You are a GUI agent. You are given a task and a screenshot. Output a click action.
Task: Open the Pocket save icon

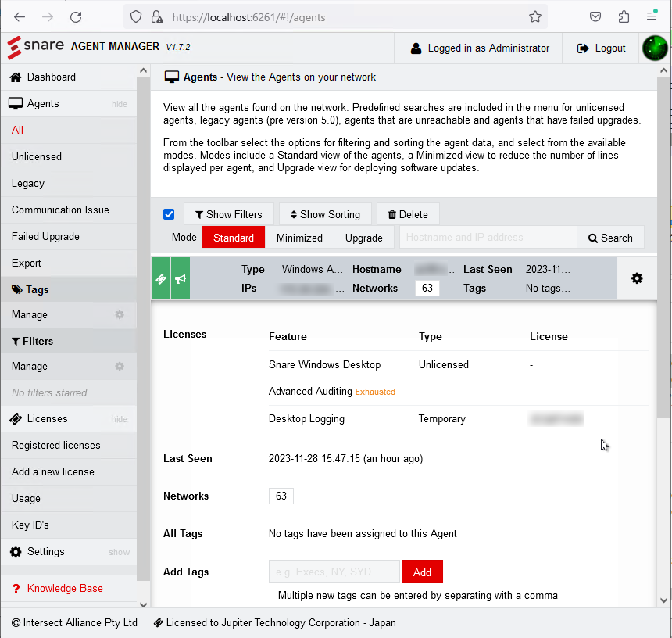coord(595,17)
